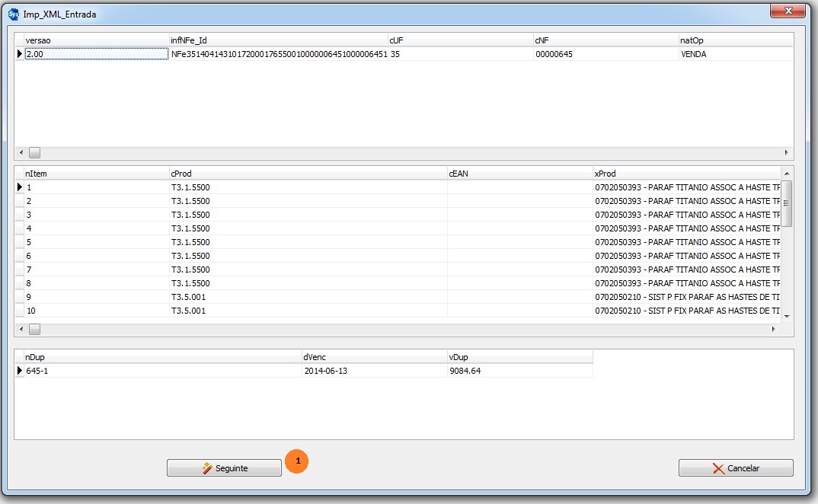
Task: Click the items grid horizontal scrollbar thumb
Action: [34, 330]
